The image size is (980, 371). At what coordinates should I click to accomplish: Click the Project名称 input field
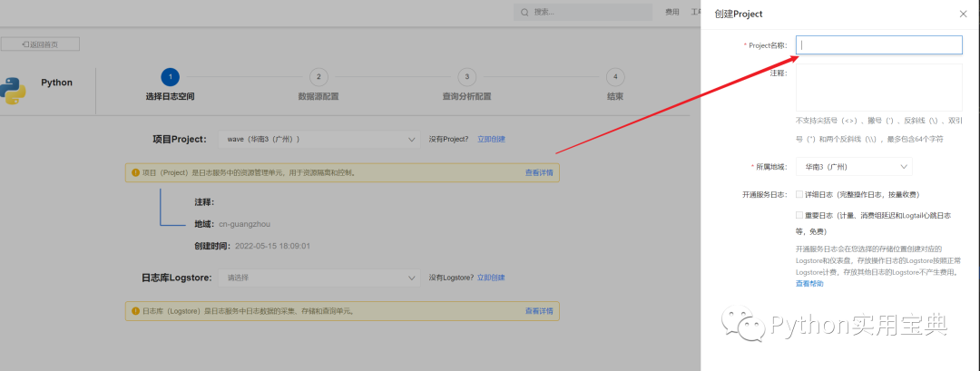(x=878, y=45)
